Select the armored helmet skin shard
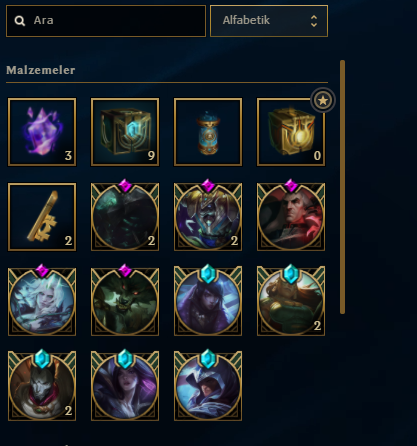The width and height of the screenshot is (417, 446). (208, 217)
